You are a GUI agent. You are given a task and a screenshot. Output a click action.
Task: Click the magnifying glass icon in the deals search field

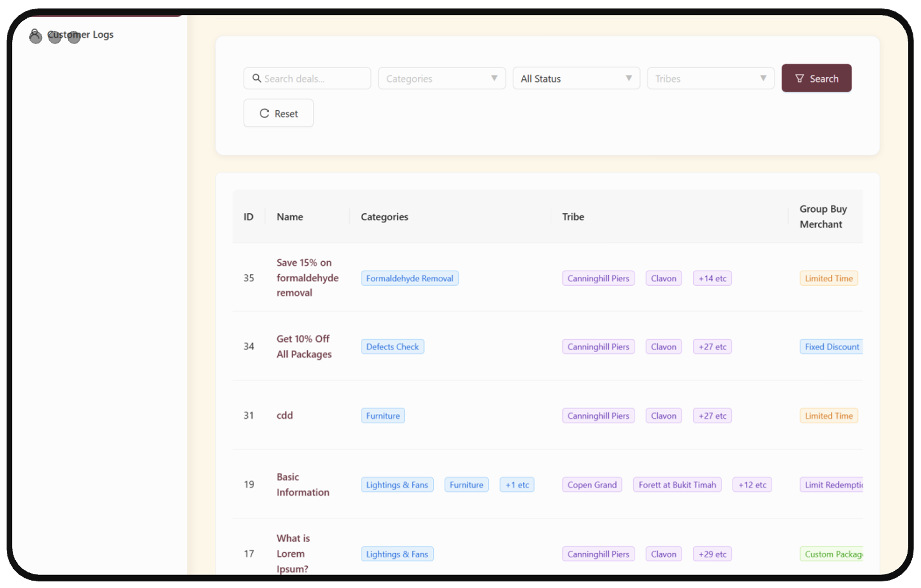pyautogui.click(x=257, y=78)
